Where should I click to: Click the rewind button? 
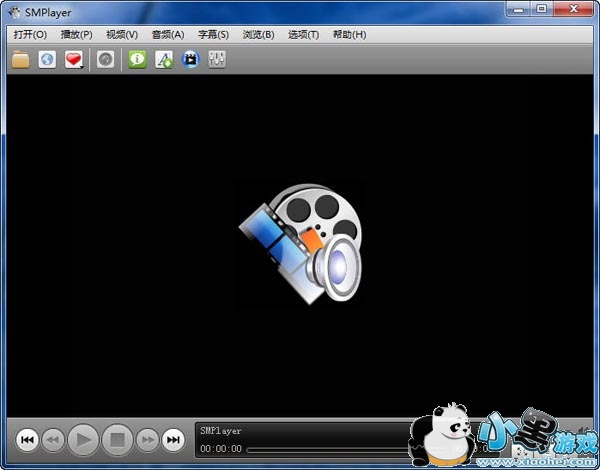53,440
